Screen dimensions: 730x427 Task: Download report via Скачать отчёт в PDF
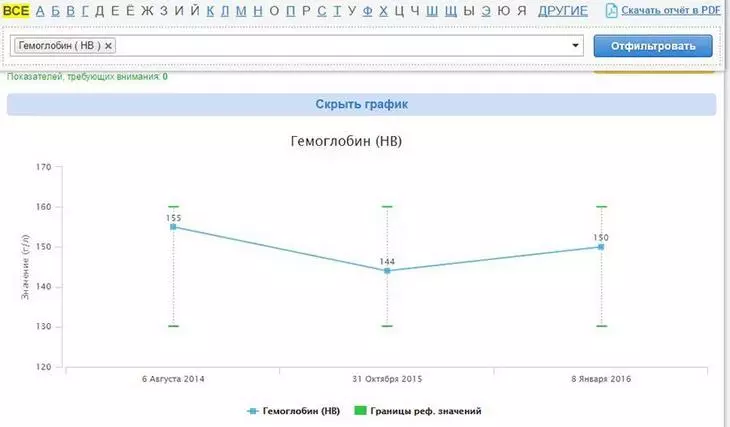click(x=671, y=10)
